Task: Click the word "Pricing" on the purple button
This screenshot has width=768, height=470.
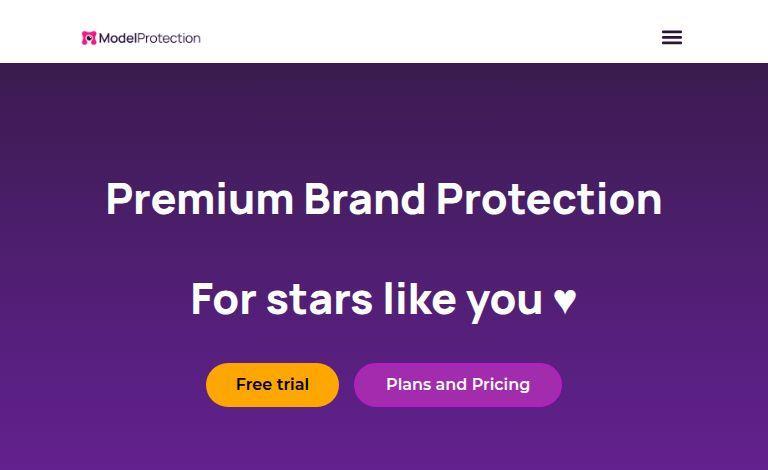Action: [501, 385]
